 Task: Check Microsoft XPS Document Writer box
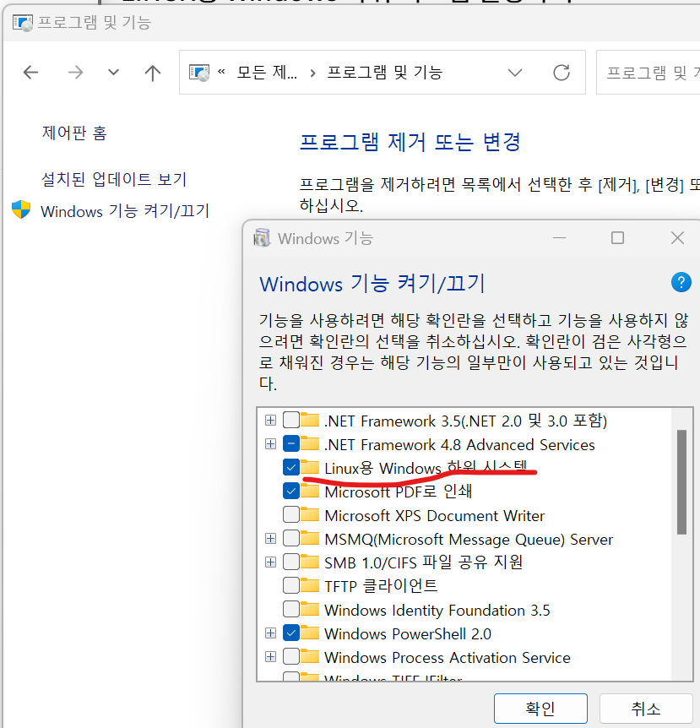[x=291, y=515]
